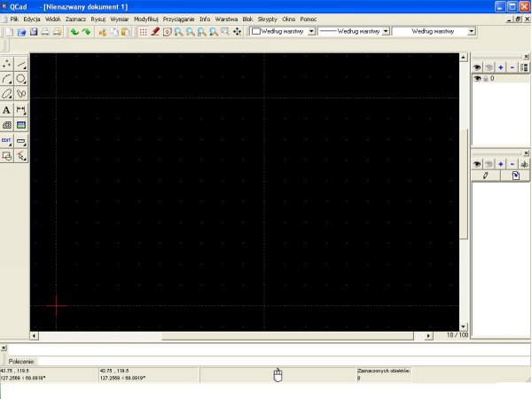The image size is (532, 399).
Task: Create a new document from toolbar
Action: coord(9,32)
